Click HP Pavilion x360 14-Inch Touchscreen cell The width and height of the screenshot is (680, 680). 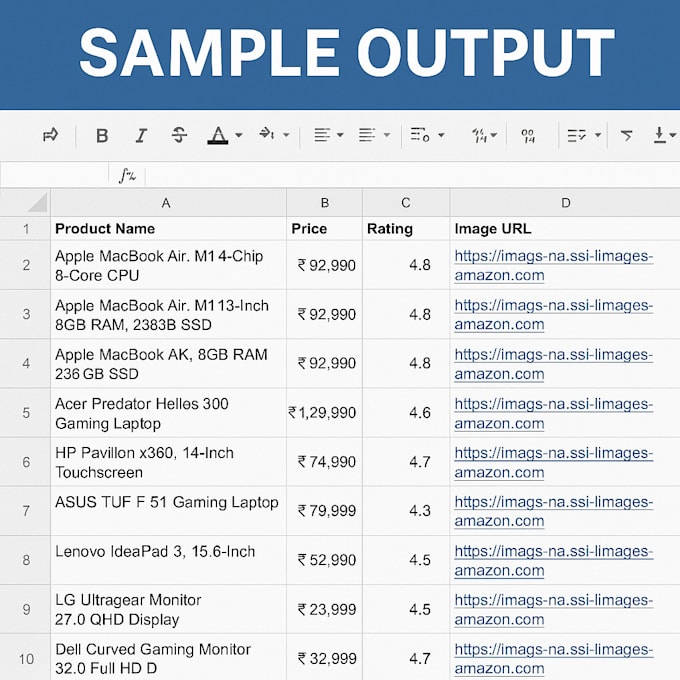[168, 462]
